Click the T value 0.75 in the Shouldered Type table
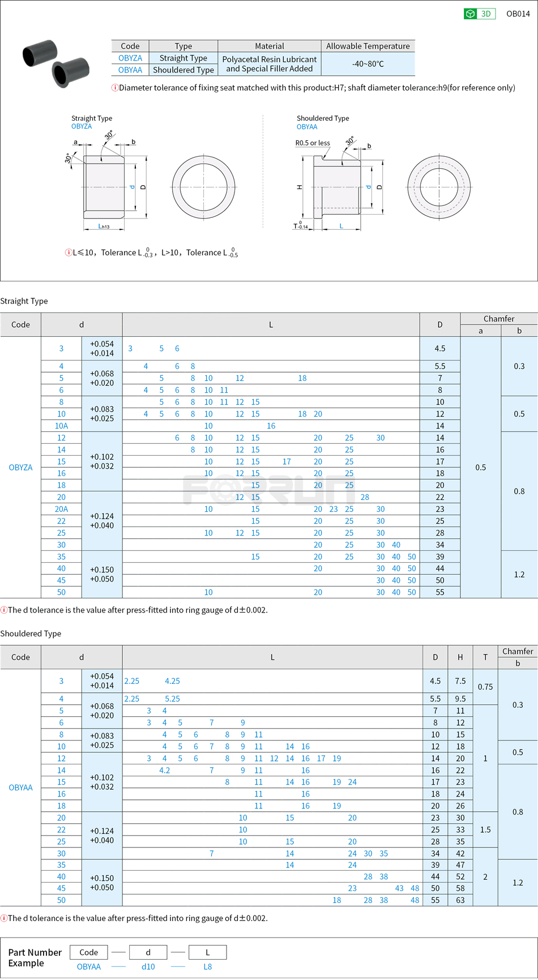 tap(485, 687)
